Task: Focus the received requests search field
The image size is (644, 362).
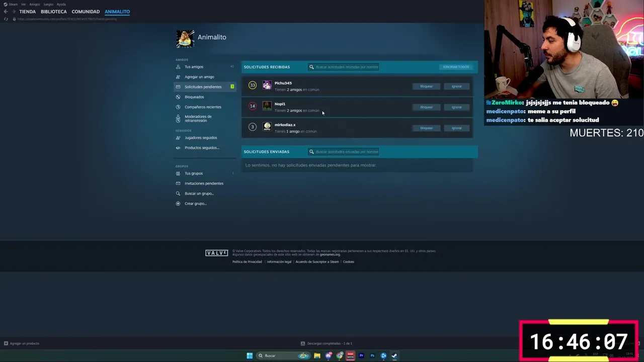Action: [344, 67]
